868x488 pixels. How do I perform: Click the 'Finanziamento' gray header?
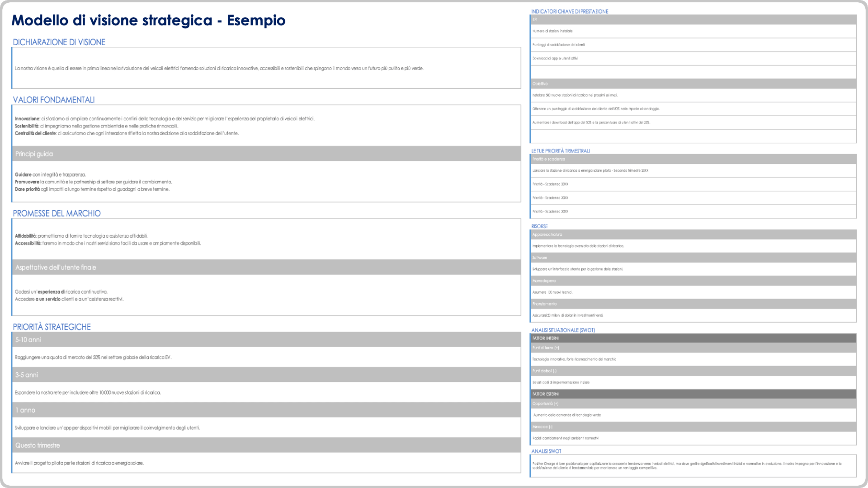693,304
